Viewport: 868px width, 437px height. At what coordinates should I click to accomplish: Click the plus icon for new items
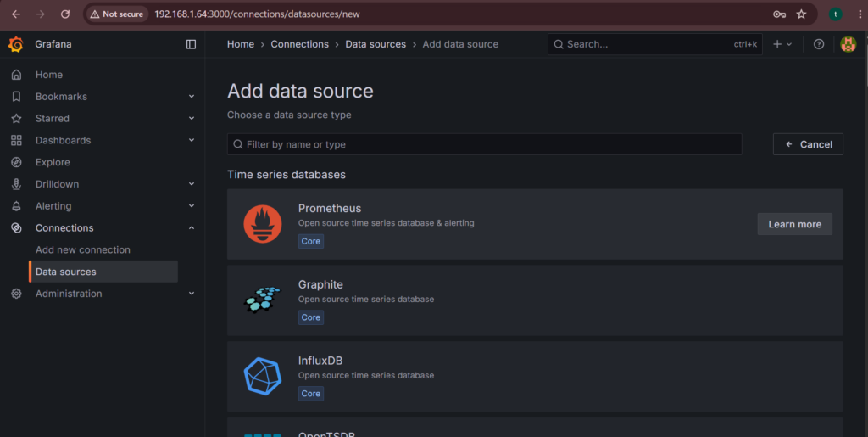777,44
